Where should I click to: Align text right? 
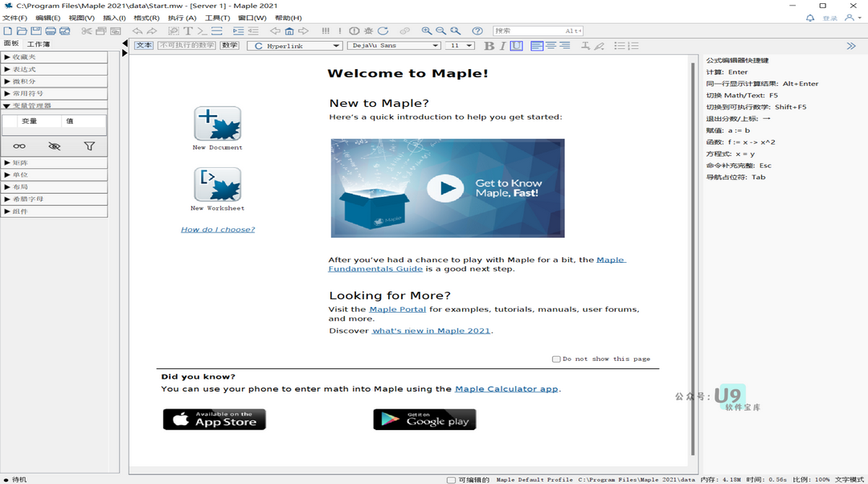coord(565,46)
